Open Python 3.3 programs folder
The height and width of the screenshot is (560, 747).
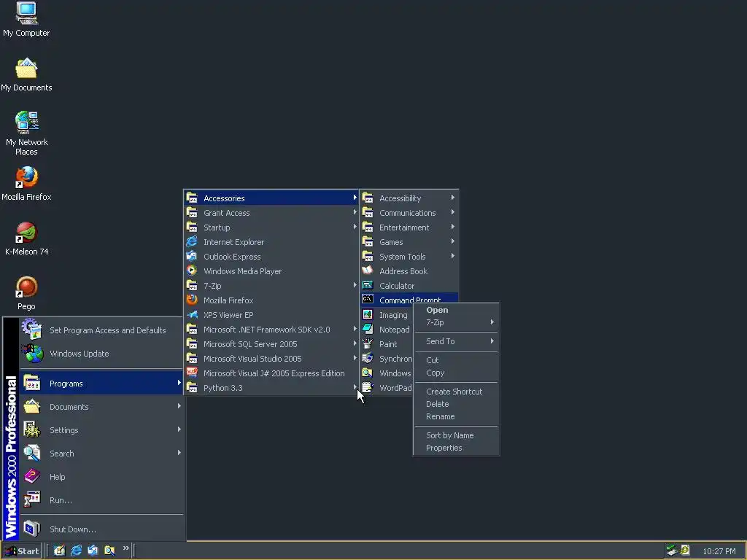click(x=271, y=388)
